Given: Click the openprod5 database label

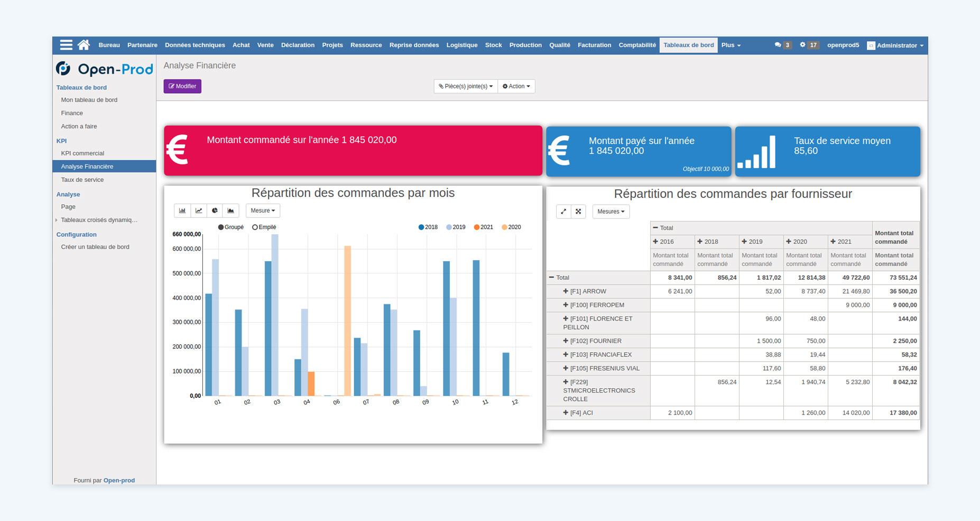Looking at the screenshot, I should coord(843,45).
